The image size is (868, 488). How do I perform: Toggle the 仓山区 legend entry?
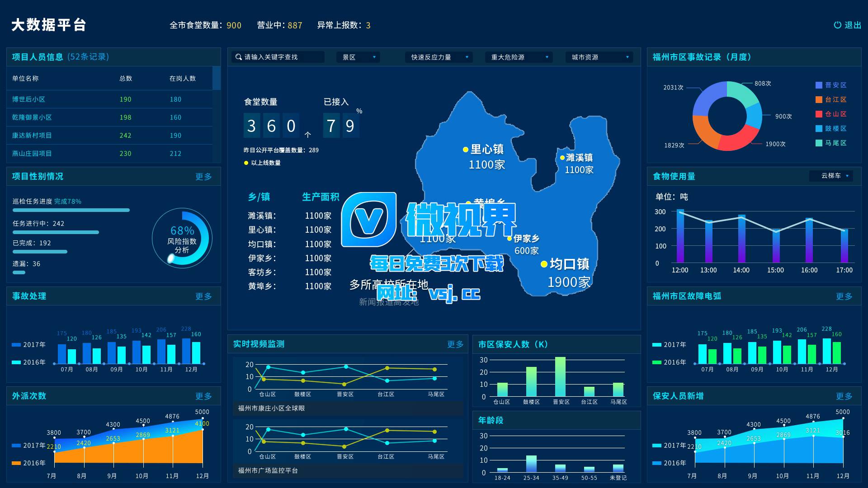coord(831,114)
